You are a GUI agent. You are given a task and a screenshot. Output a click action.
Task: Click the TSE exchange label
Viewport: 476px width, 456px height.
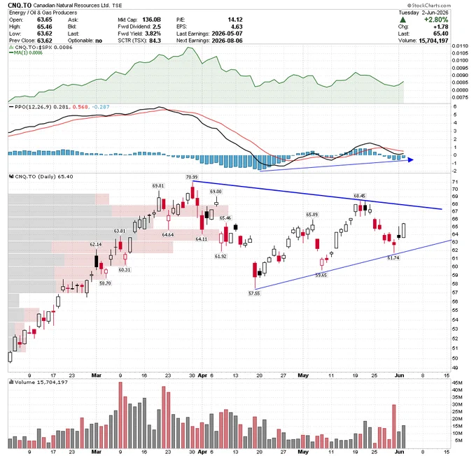click(x=117, y=6)
